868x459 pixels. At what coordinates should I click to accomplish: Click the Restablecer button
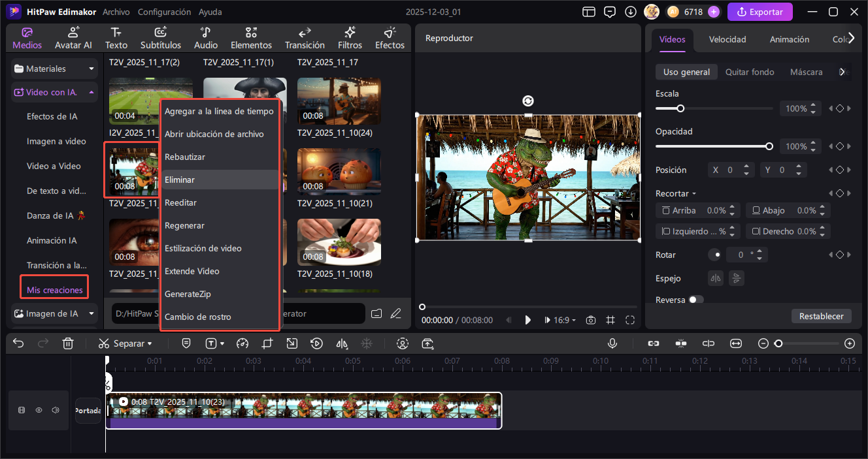822,316
